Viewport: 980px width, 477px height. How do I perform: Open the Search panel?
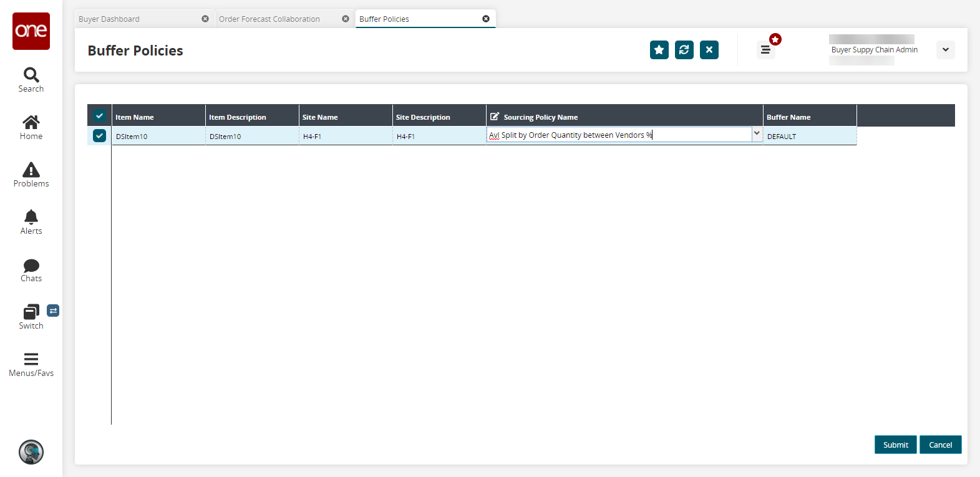31,80
